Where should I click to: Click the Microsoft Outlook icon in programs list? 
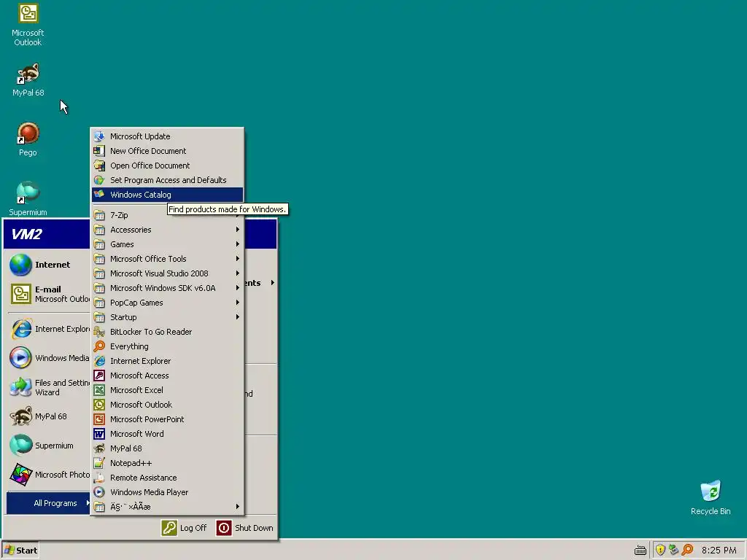click(x=99, y=405)
